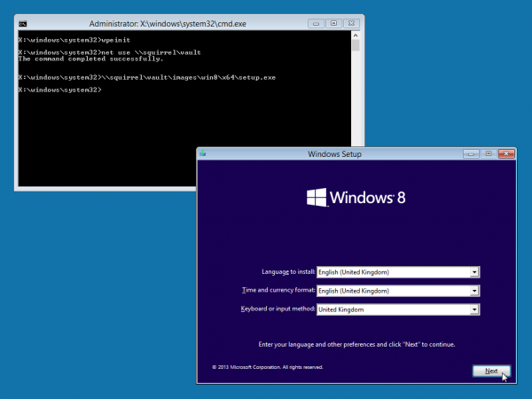Image resolution: width=532 pixels, height=399 pixels.
Task: Click the Windows Setup maximize button
Action: [x=487, y=153]
